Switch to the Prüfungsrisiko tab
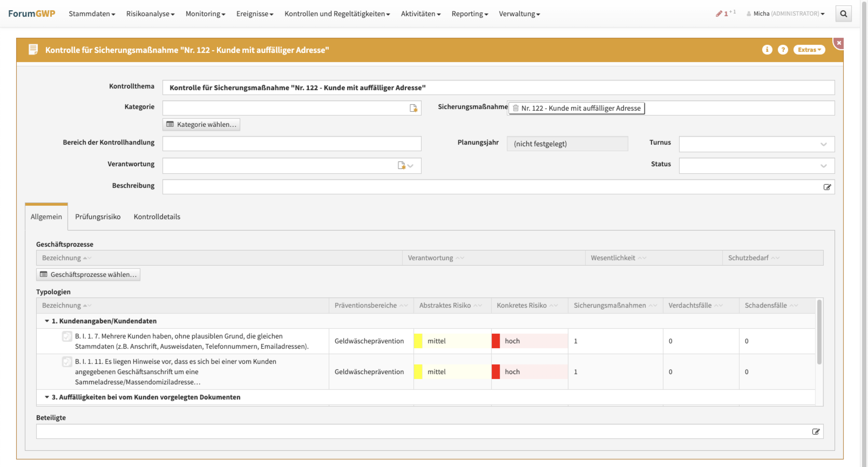 98,217
